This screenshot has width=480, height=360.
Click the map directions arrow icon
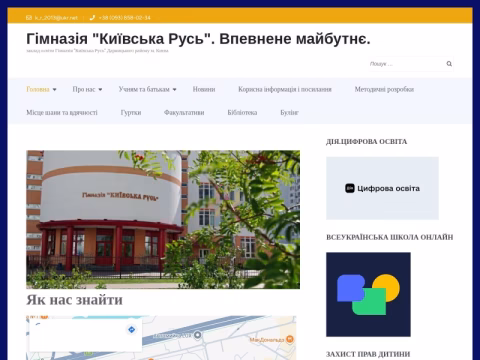tap(132, 330)
